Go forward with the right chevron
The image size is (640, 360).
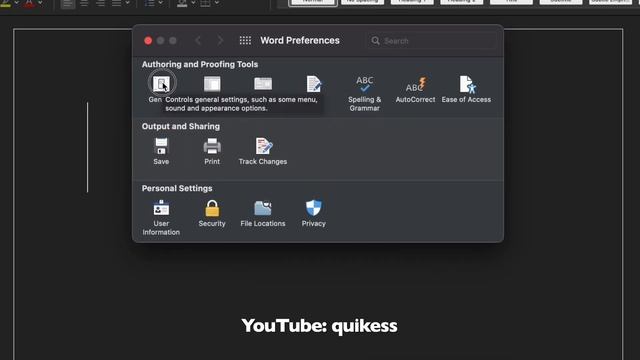click(220, 40)
